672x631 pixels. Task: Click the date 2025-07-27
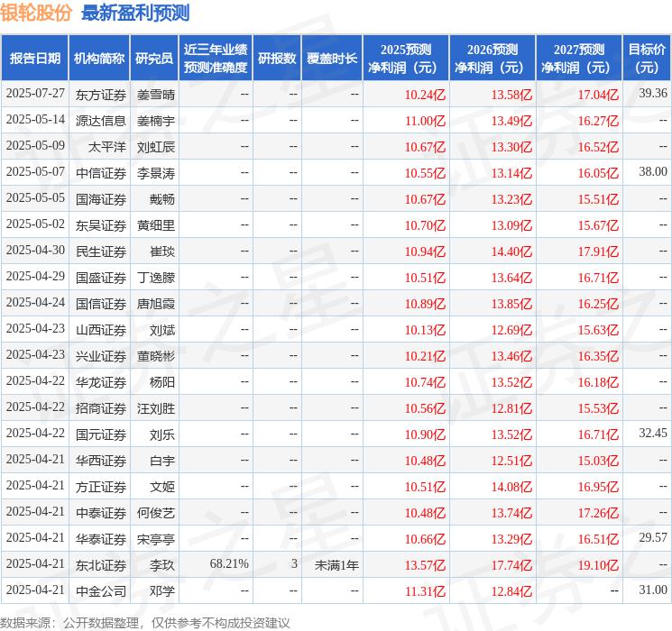pos(35,94)
